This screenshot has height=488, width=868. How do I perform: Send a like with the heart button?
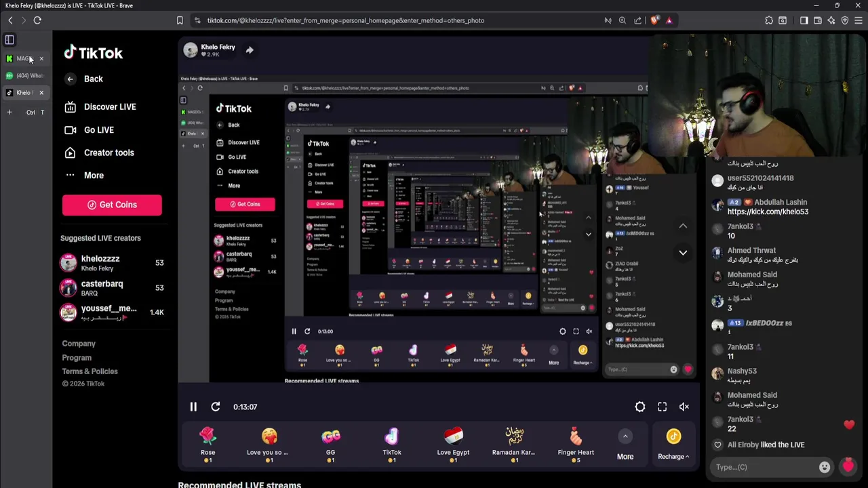pos(848,466)
